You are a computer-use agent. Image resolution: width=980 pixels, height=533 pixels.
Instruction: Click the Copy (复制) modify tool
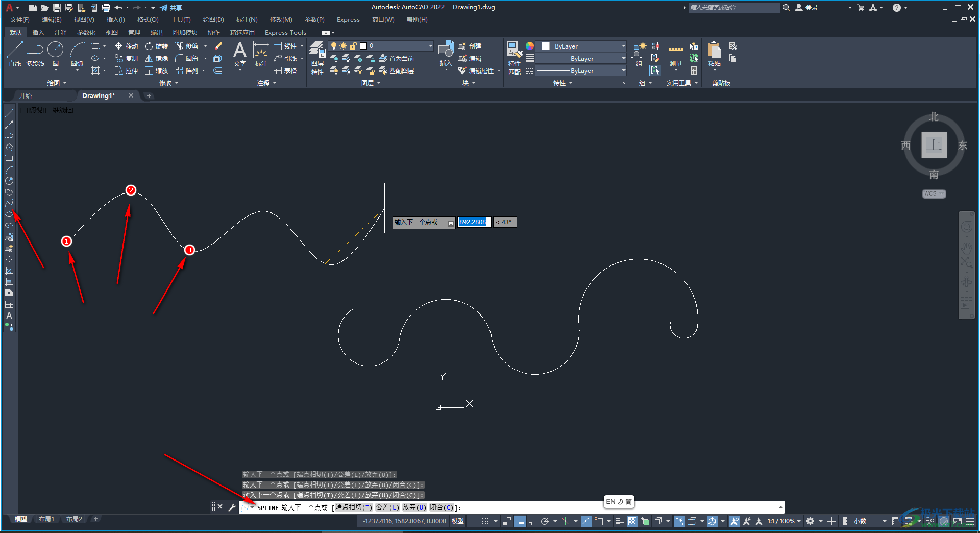[126, 58]
